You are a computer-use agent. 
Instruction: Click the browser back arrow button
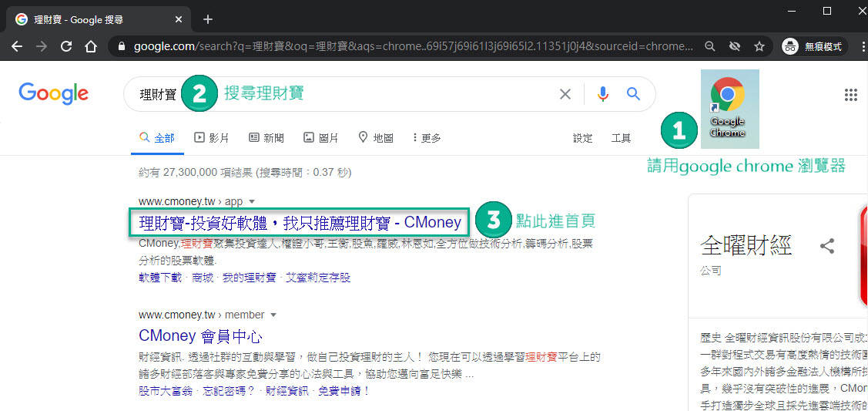pyautogui.click(x=17, y=46)
